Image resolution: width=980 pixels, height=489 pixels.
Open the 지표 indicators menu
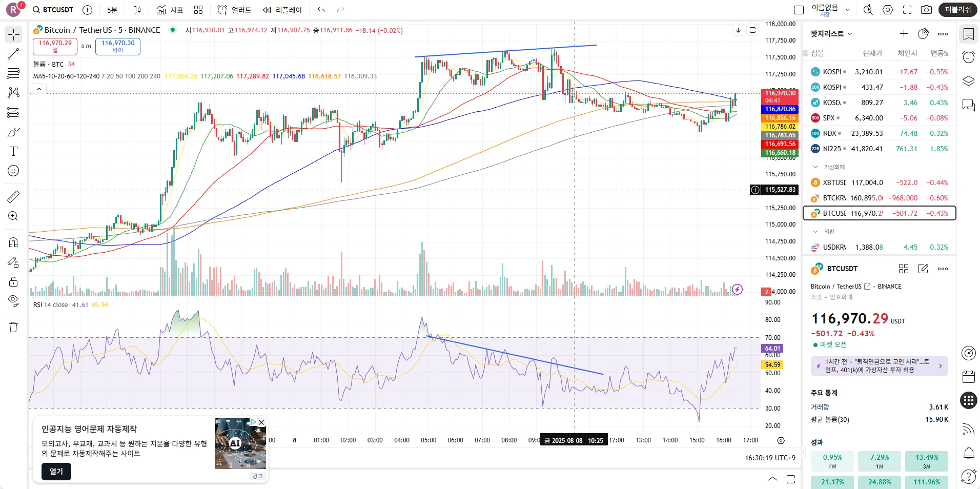pos(170,10)
